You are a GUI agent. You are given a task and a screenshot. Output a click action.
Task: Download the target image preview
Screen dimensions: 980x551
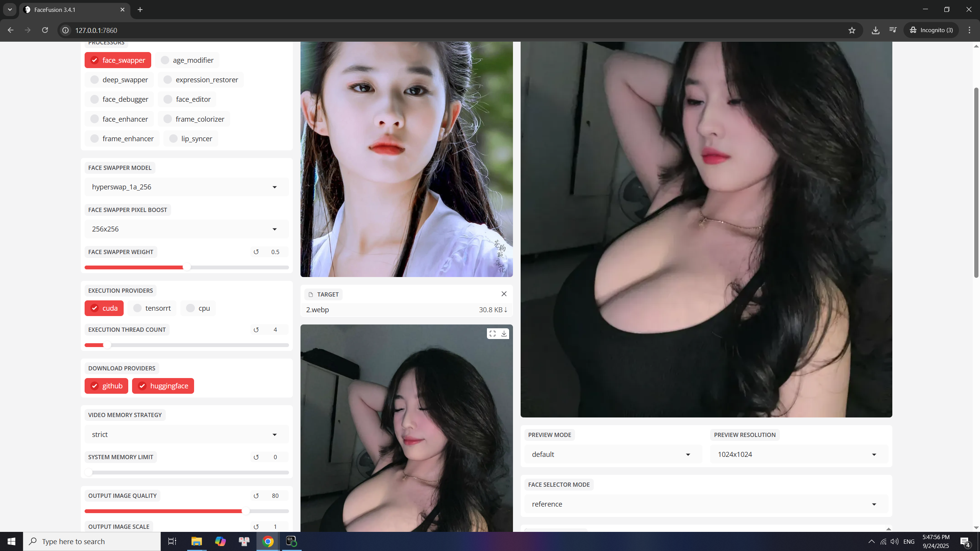coord(504,334)
